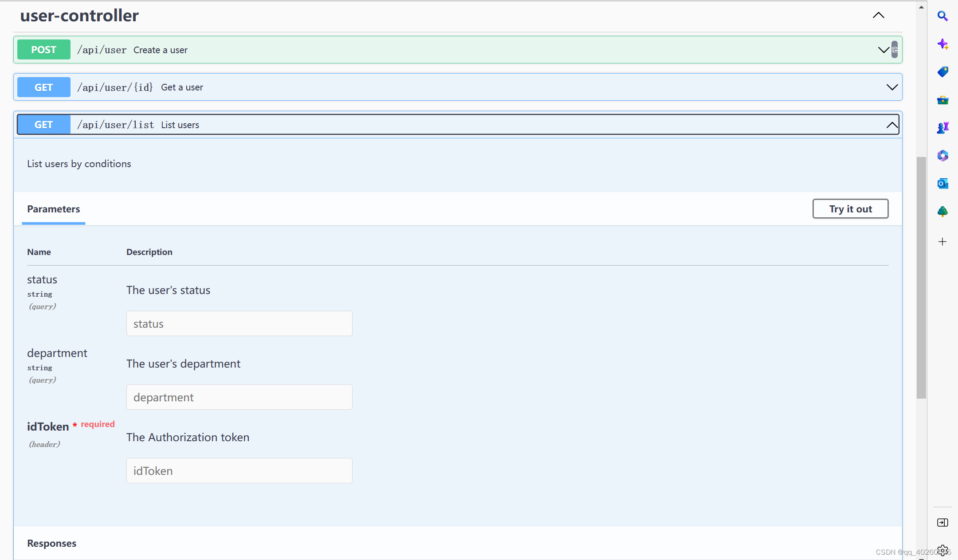
Task: Open the tools briefcase sidebar icon
Action: pos(942,100)
